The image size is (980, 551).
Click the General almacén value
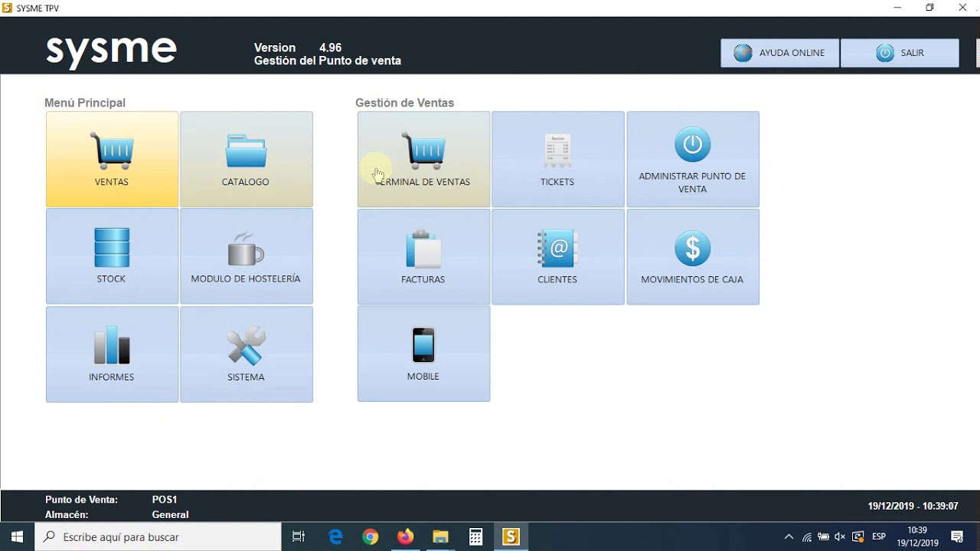pos(170,515)
